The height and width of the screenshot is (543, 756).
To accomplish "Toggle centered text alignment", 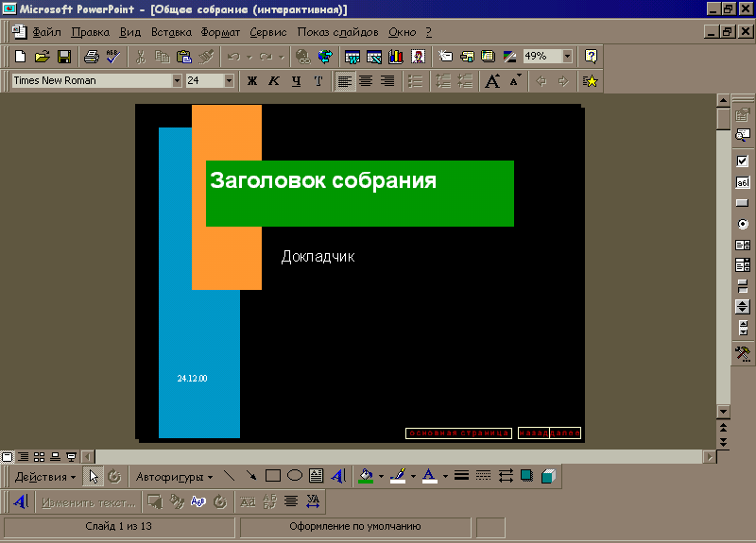I will pos(366,81).
